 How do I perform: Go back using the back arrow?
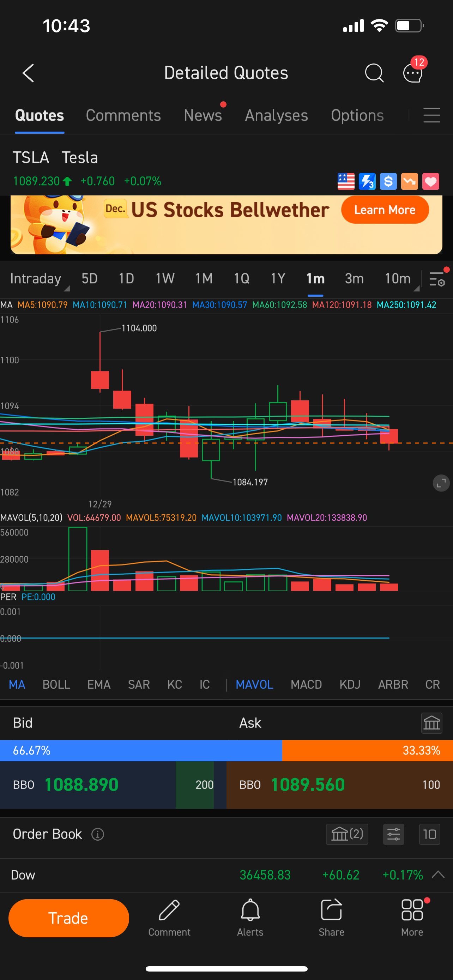tap(28, 73)
